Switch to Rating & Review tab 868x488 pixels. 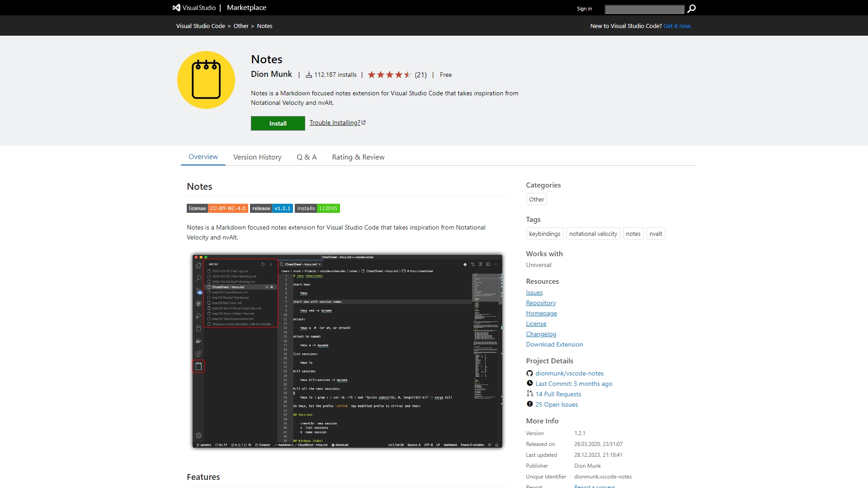(358, 157)
